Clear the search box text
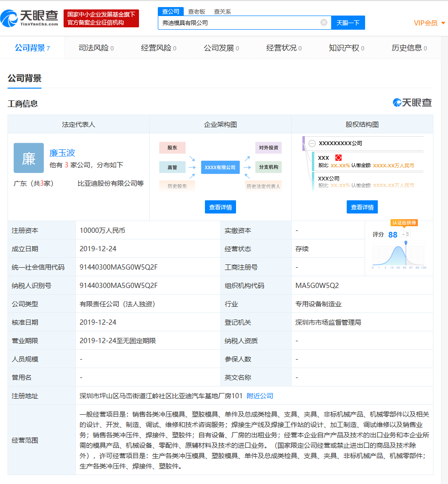448x484 pixels. pos(324,23)
